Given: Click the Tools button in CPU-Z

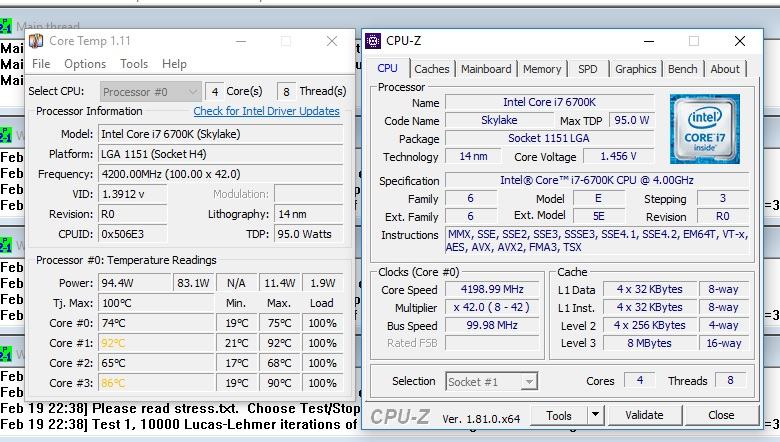Looking at the screenshot, I should point(558,416).
